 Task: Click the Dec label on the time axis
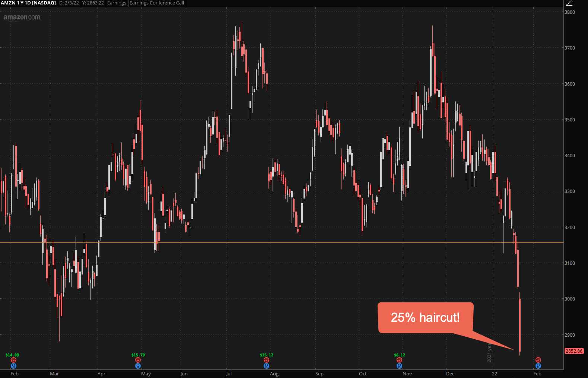450,374
